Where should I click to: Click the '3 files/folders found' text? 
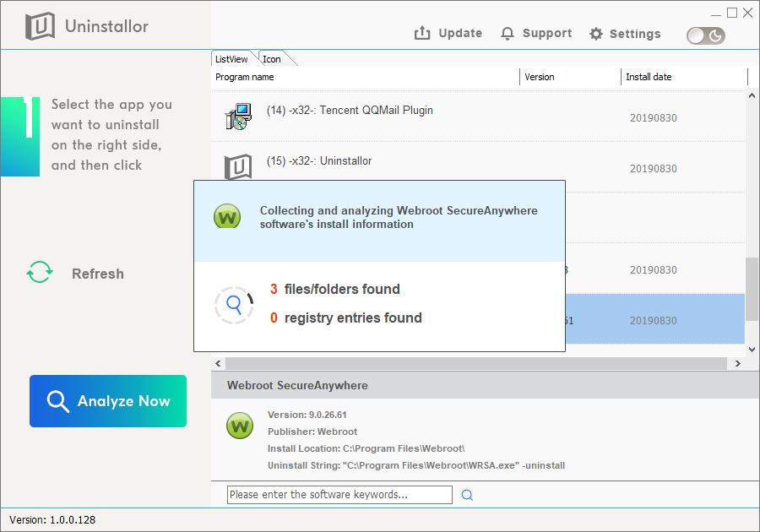tap(335, 290)
